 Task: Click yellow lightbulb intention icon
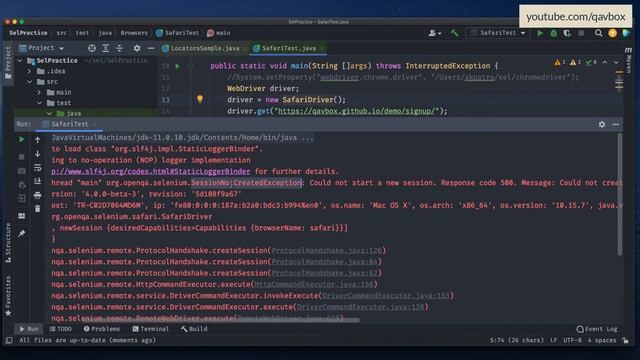click(x=200, y=99)
